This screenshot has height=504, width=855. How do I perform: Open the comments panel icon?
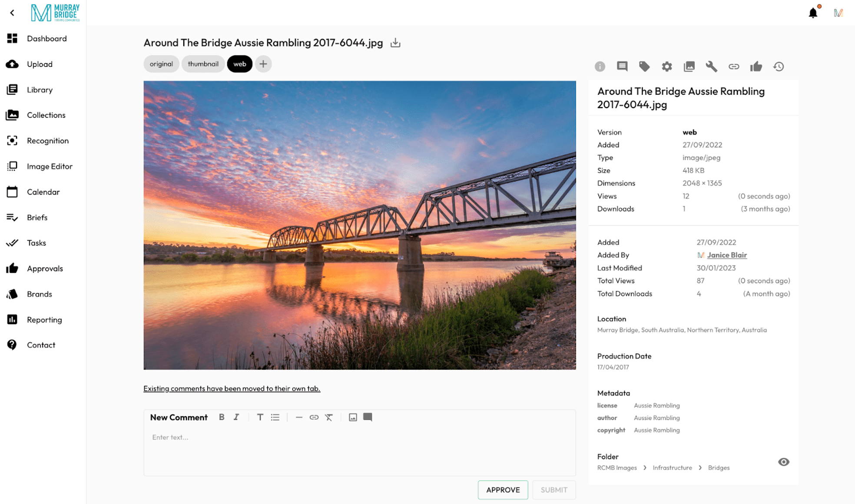click(622, 66)
